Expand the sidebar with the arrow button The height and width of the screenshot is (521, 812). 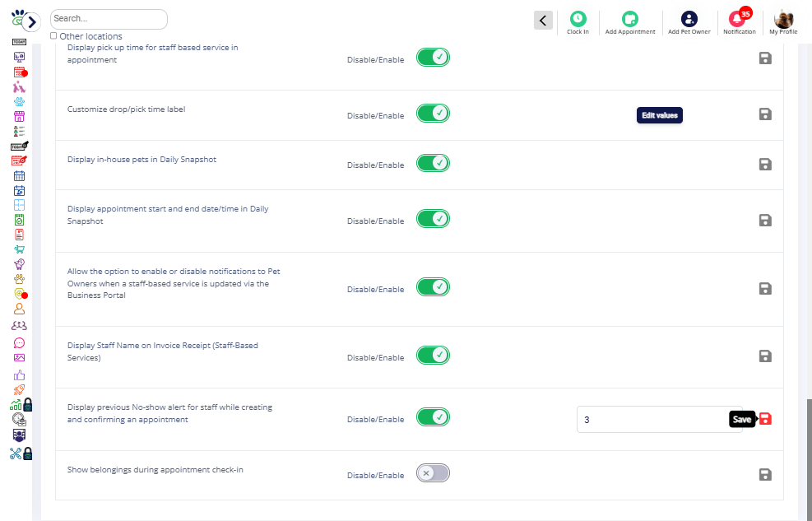[x=31, y=21]
